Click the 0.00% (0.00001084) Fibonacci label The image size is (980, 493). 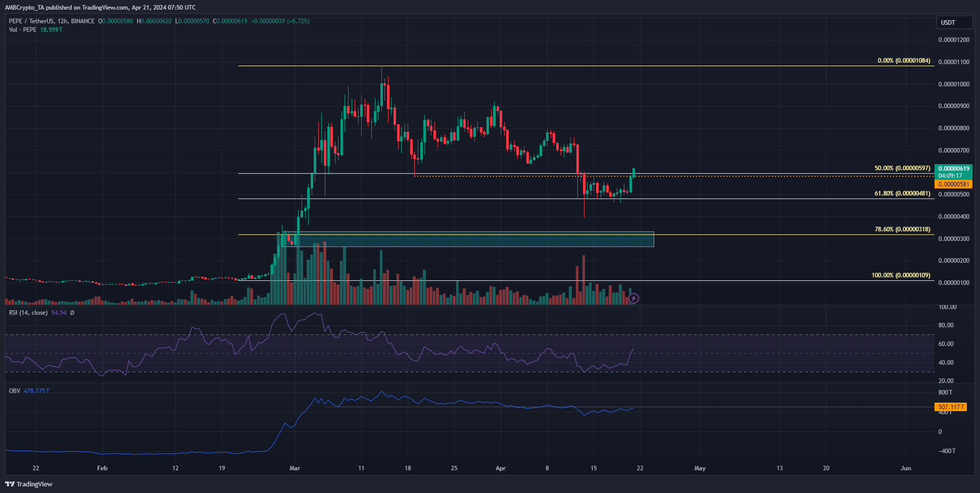pos(904,61)
